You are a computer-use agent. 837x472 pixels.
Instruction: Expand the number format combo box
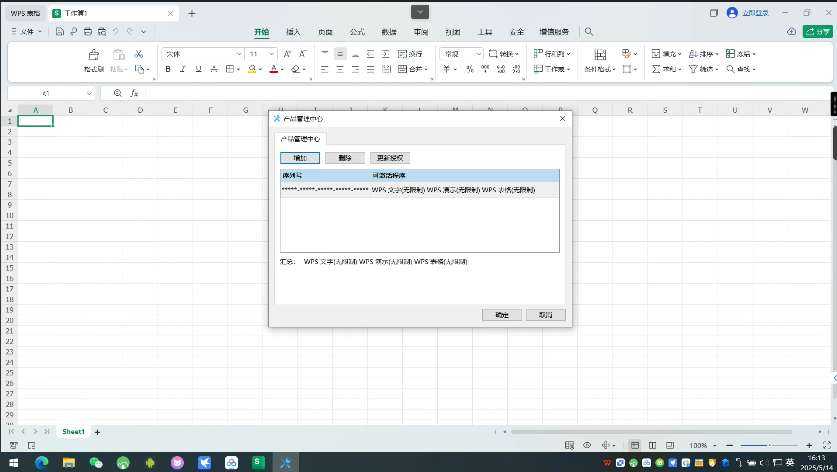478,54
